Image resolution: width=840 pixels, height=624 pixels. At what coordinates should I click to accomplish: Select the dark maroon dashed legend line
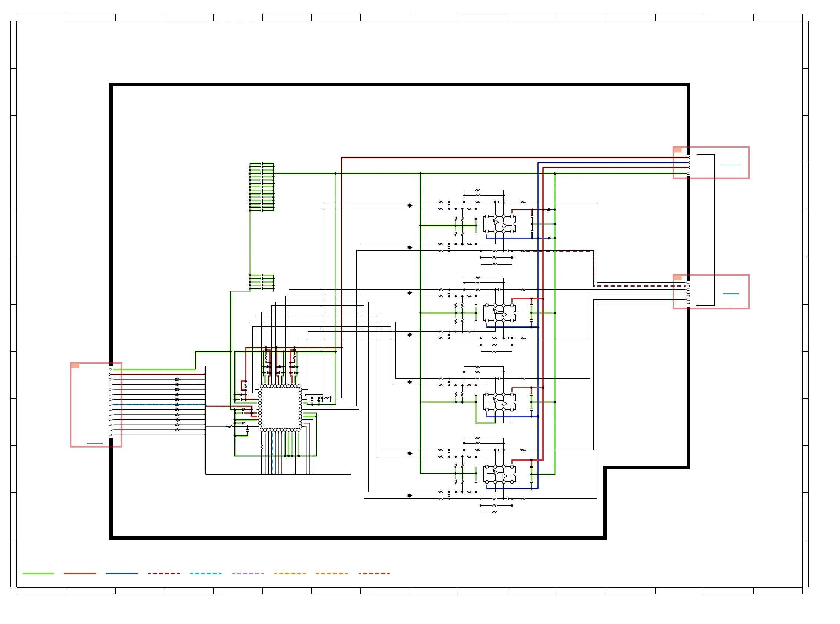point(164,573)
